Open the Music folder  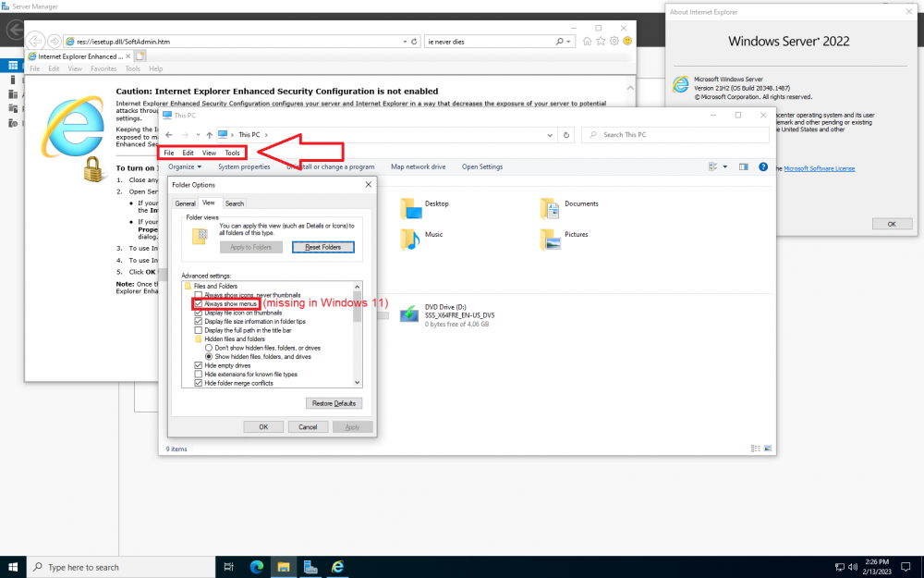(412, 240)
